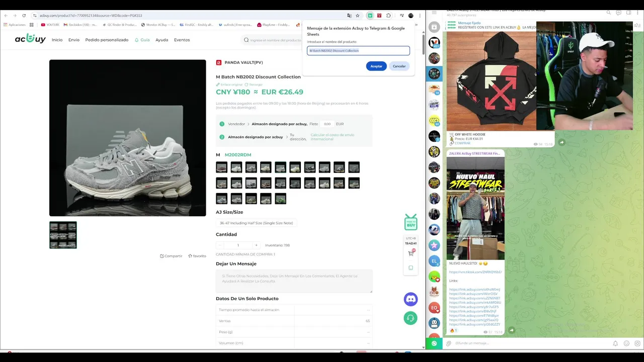
Task: Open the Discord floating button
Action: pyautogui.click(x=411, y=299)
